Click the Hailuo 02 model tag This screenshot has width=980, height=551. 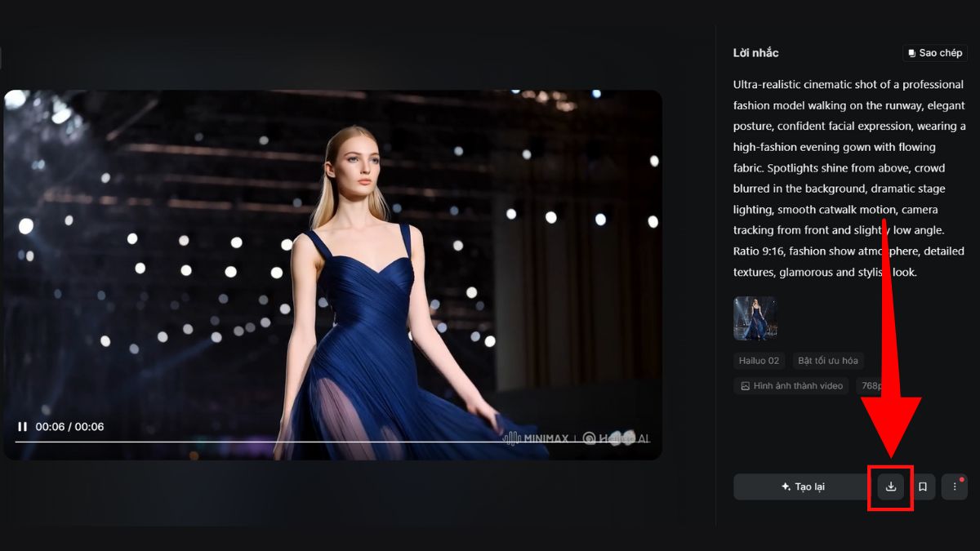[x=759, y=361]
